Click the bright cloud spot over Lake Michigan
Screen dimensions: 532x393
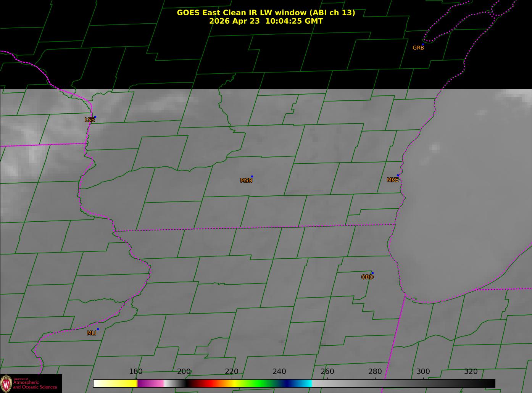coord(435,147)
